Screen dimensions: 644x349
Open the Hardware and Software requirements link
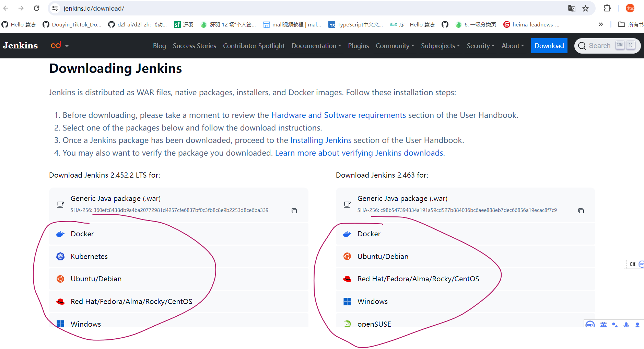coord(338,115)
